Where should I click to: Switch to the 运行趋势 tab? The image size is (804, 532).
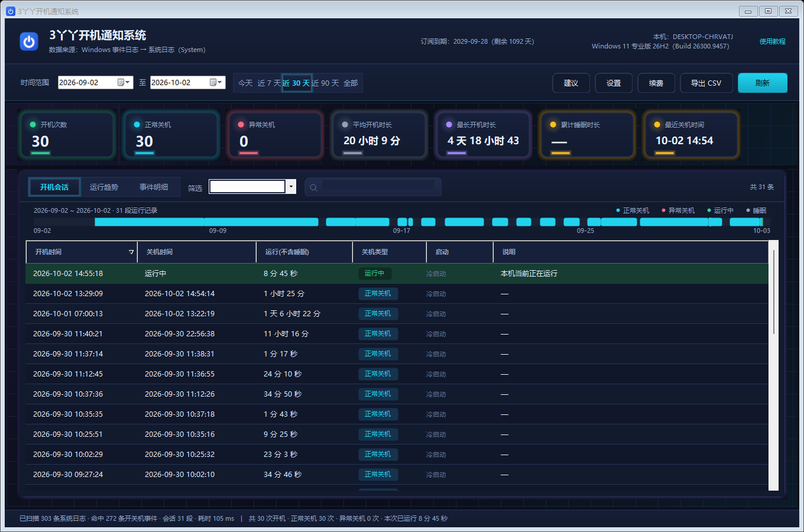point(104,187)
